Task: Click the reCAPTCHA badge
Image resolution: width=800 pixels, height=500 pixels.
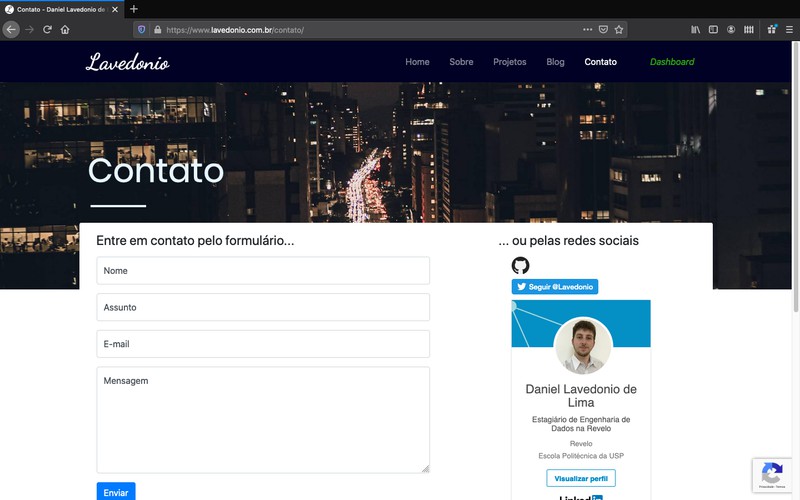Action: 772,474
